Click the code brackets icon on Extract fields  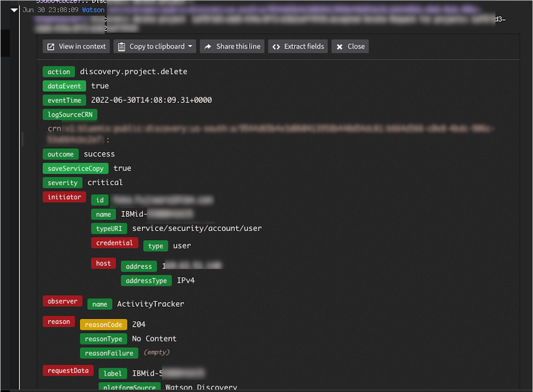276,46
